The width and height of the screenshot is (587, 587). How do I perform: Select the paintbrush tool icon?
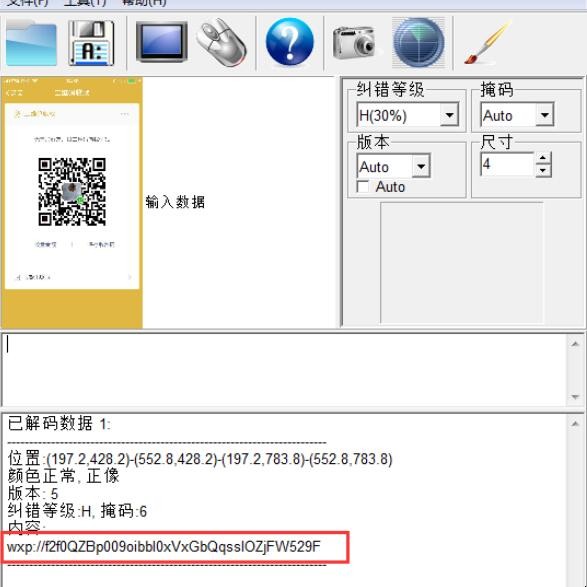pos(487,42)
